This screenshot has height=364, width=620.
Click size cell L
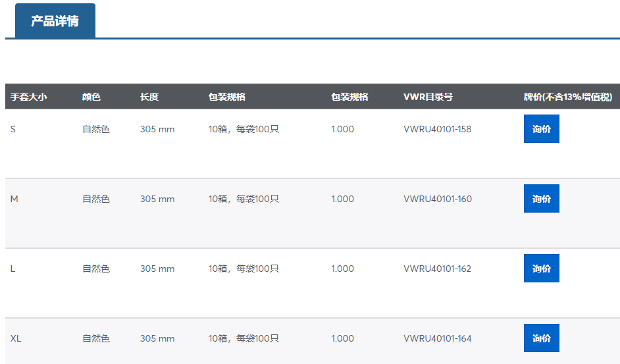pos(13,269)
